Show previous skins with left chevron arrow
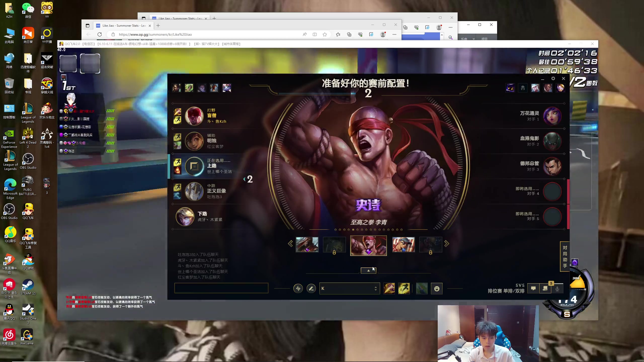Viewport: 644px width, 362px height. click(x=290, y=244)
